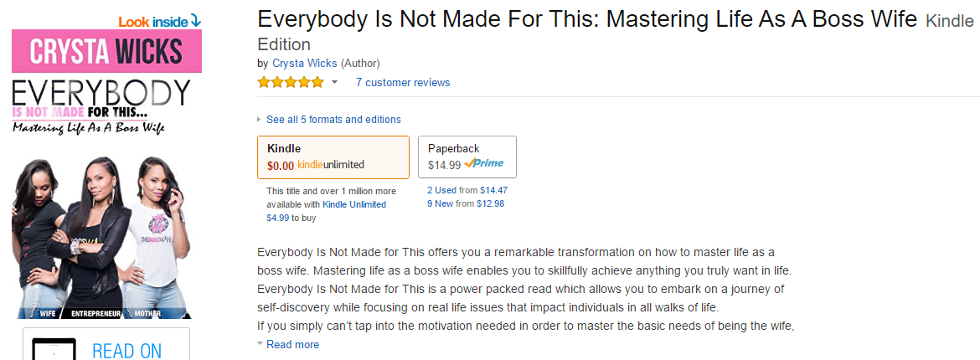Screen dimensions: 980x360
Task: Click the Prime logo in Paperback box
Action: pos(484,164)
